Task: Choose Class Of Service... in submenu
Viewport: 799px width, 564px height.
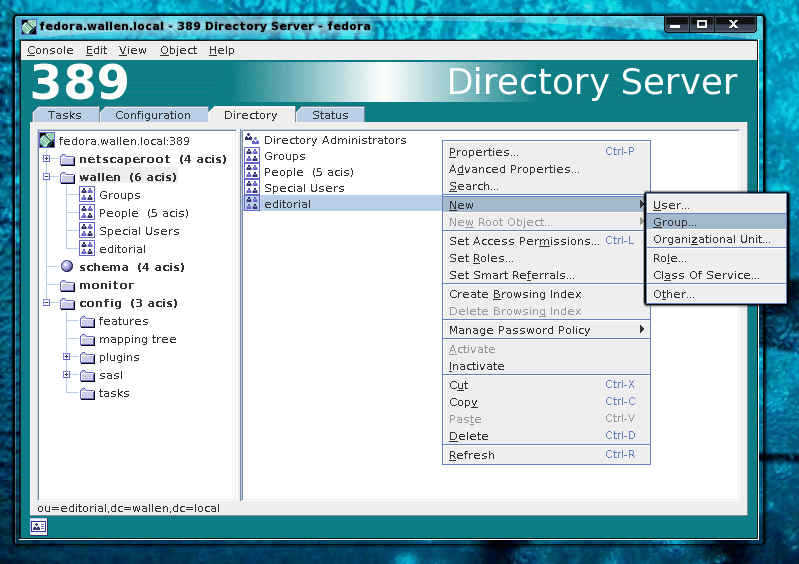Action: point(716,275)
